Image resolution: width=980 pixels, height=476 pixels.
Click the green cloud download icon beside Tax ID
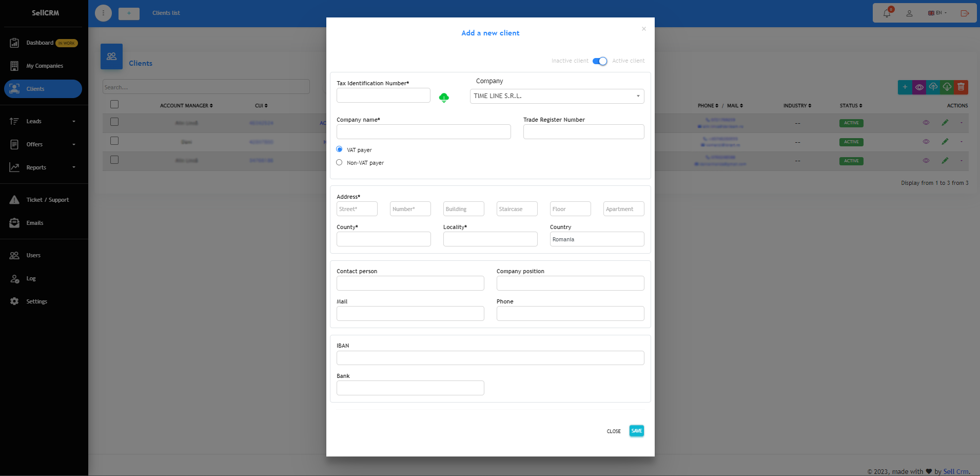click(444, 97)
